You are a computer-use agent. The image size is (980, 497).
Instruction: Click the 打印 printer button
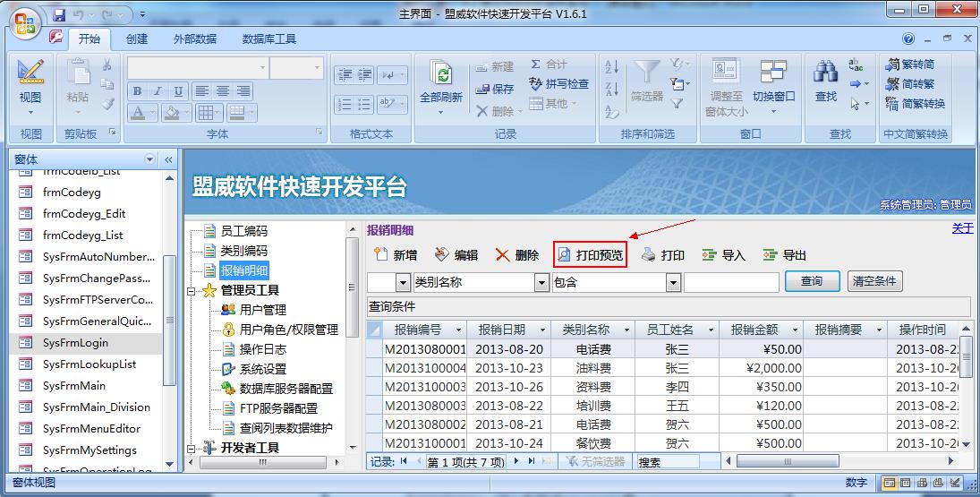click(x=664, y=255)
